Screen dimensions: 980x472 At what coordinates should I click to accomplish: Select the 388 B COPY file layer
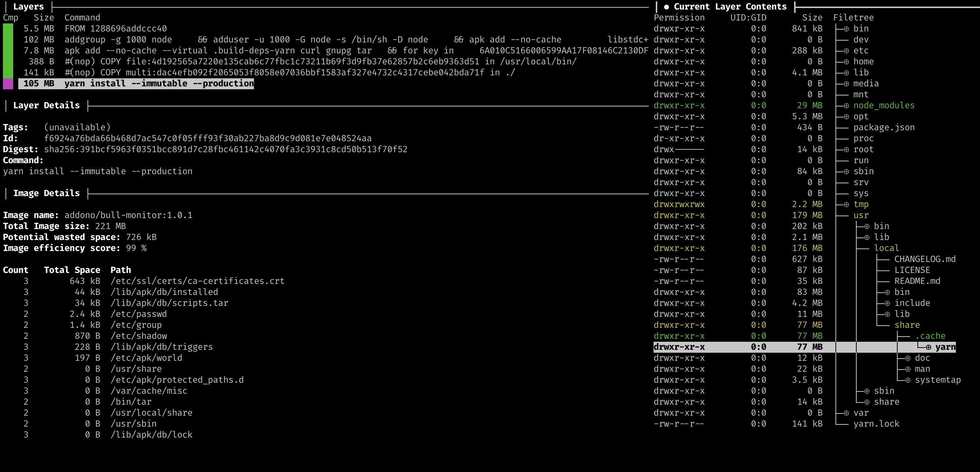[302, 61]
